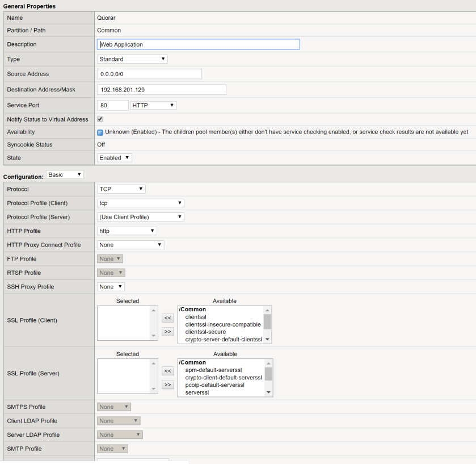Toggle Notify Status to Virtual Address checkbox

[100, 119]
